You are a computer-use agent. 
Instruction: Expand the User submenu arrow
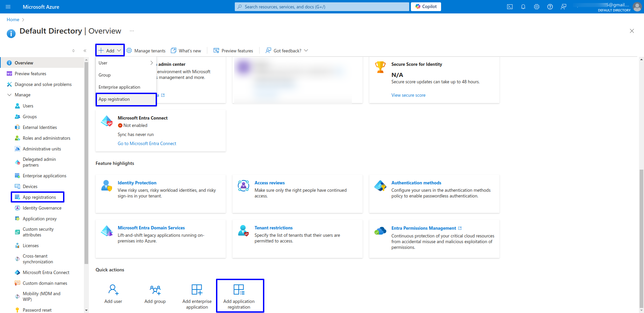[x=151, y=63]
